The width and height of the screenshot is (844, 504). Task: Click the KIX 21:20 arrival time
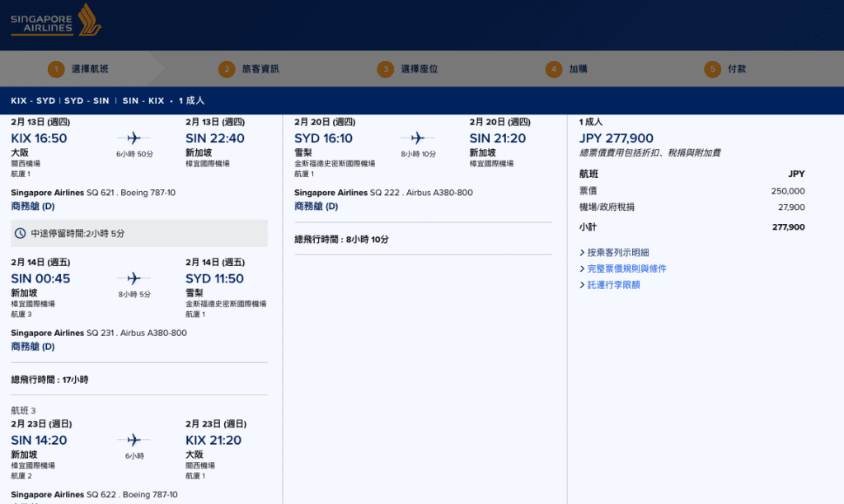213,440
